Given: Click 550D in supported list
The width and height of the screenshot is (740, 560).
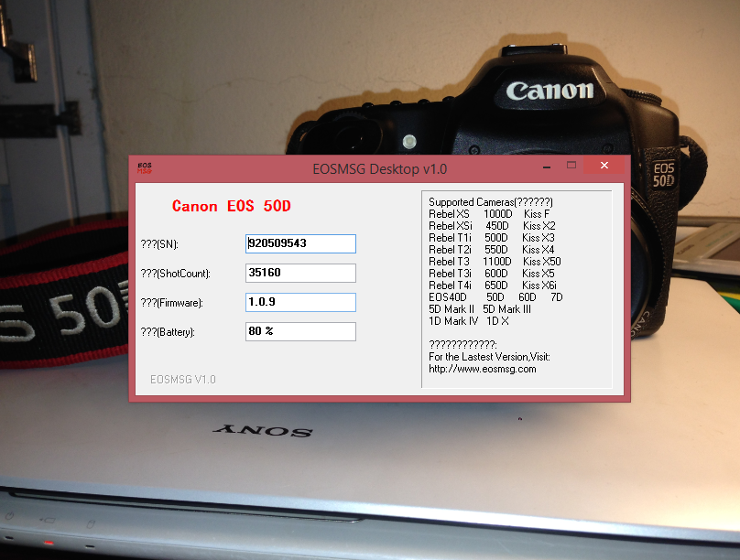Looking at the screenshot, I should pos(496,250).
